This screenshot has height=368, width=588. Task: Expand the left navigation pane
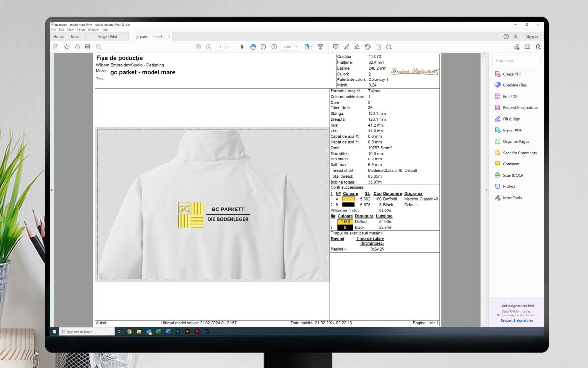point(51,190)
